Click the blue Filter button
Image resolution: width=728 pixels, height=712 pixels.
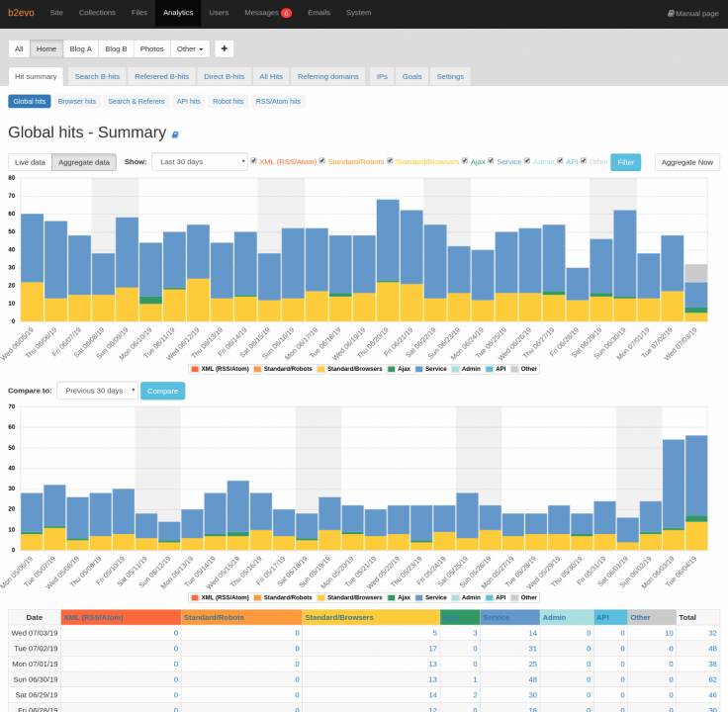pyautogui.click(x=625, y=162)
